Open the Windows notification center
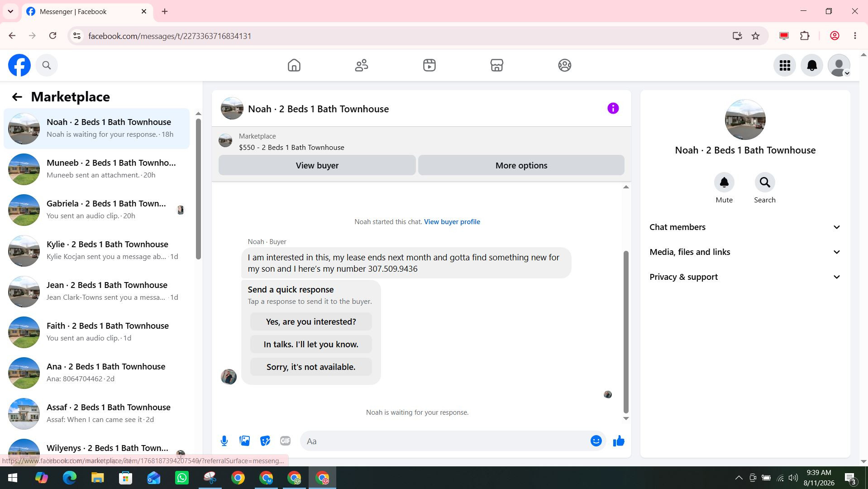The width and height of the screenshot is (868, 489). [850, 478]
